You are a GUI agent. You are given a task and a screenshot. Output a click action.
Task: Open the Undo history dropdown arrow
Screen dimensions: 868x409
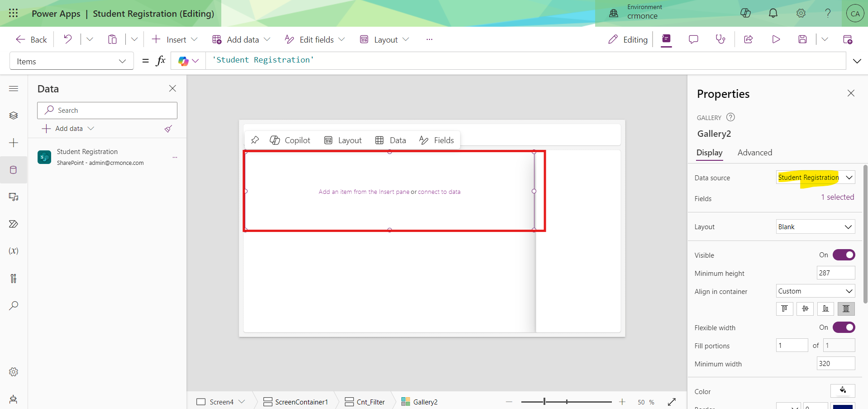[x=90, y=39]
